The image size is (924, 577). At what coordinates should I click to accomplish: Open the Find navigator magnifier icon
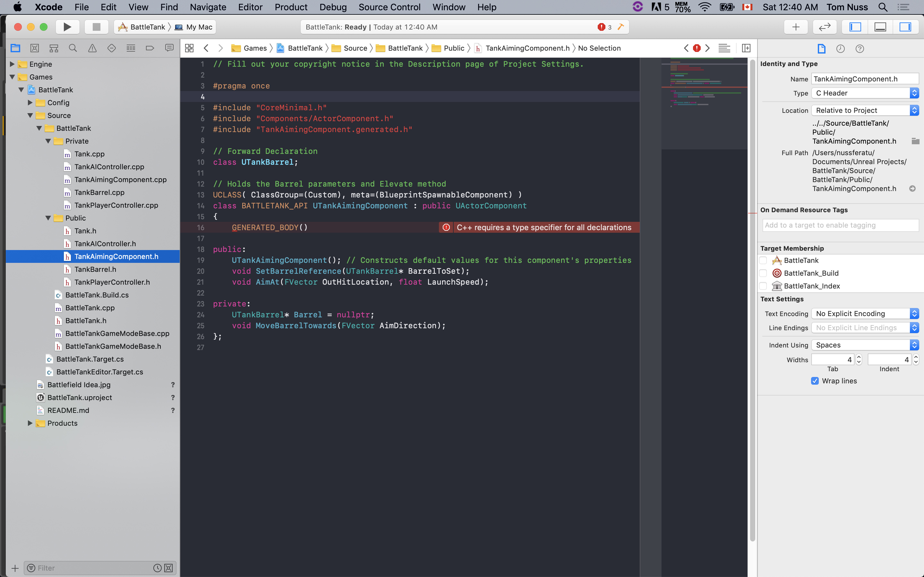coord(73,48)
